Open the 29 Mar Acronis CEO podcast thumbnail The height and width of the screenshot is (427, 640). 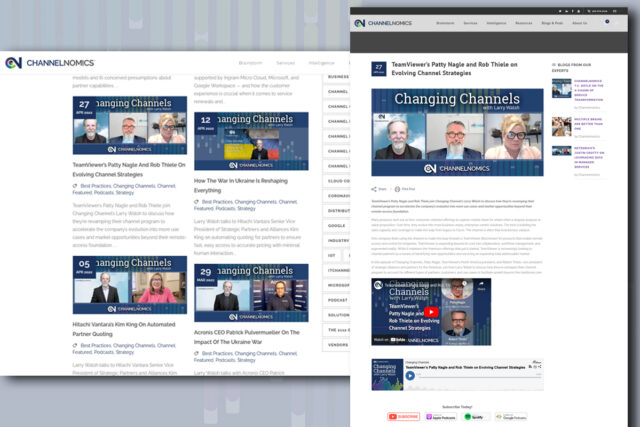(x=251, y=293)
